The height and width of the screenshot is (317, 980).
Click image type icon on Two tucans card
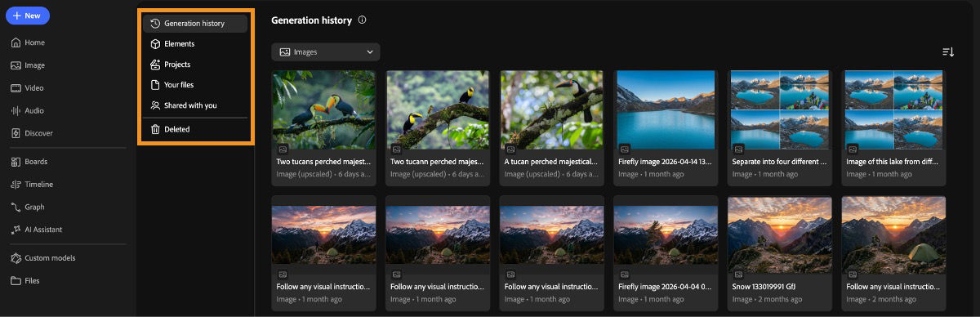(x=282, y=149)
